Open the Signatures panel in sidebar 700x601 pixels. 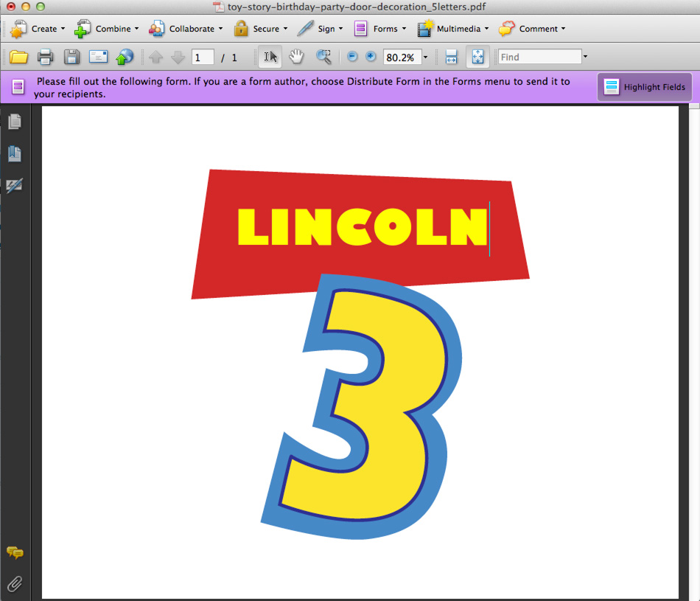click(15, 185)
